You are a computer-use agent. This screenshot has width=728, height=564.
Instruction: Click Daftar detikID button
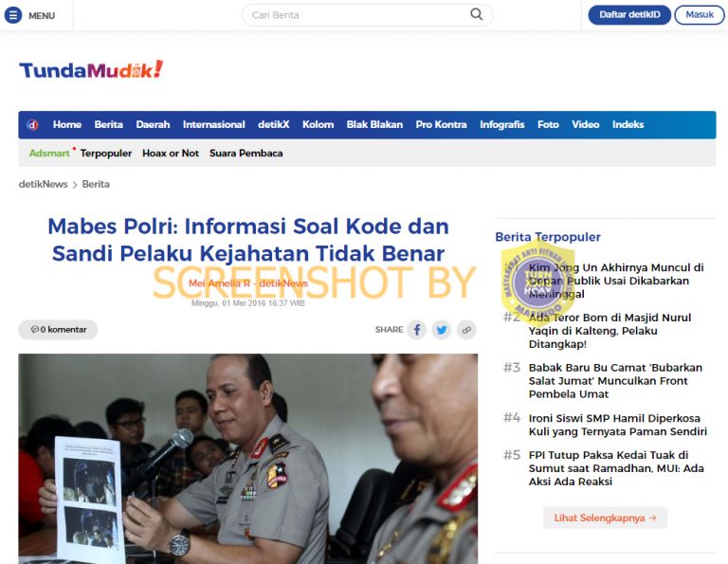629,15
